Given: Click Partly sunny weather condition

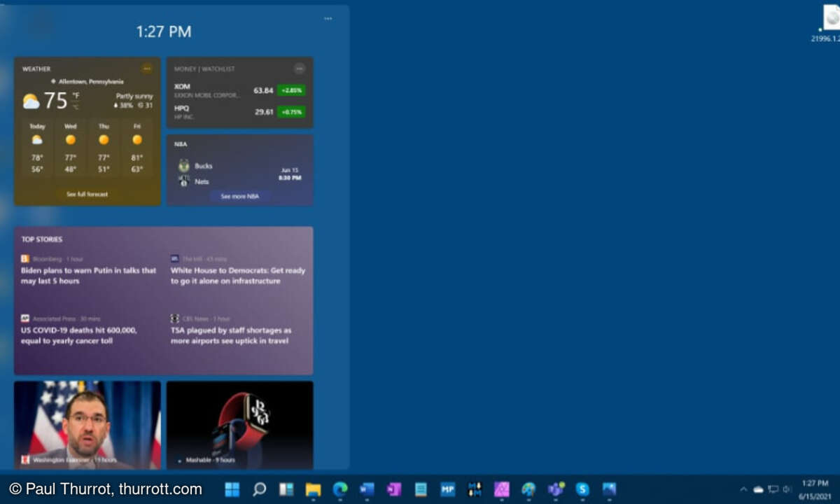Looking at the screenshot, I should pos(134,96).
